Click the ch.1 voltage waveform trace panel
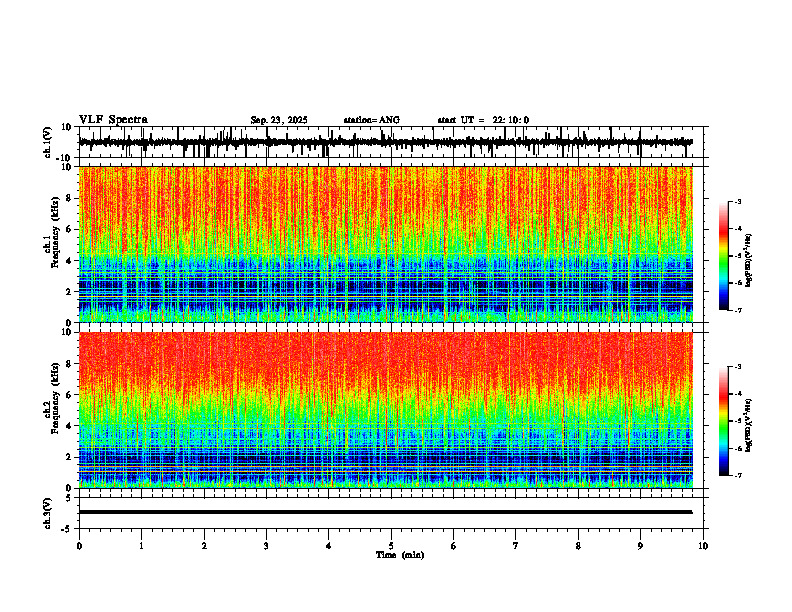The image size is (792, 612). click(x=391, y=142)
